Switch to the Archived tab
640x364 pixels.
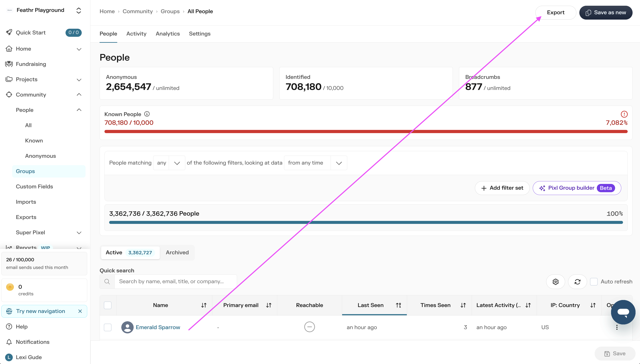pyautogui.click(x=177, y=253)
